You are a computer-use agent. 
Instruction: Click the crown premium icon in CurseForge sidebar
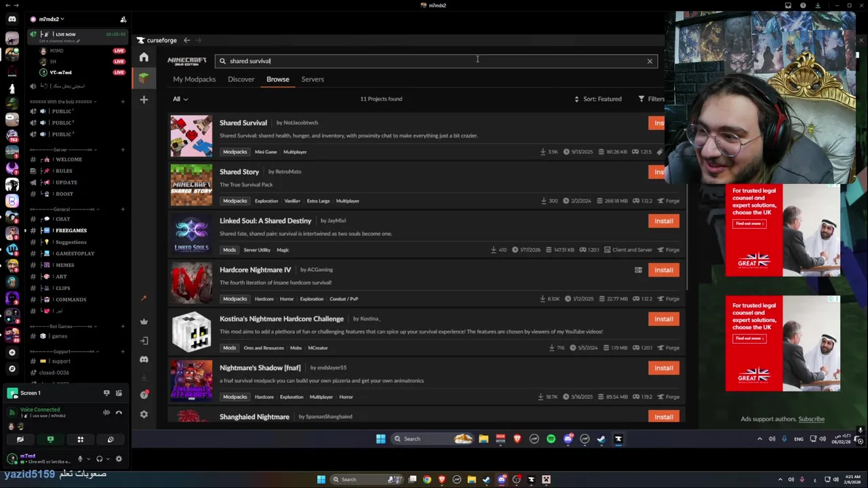pyautogui.click(x=144, y=322)
